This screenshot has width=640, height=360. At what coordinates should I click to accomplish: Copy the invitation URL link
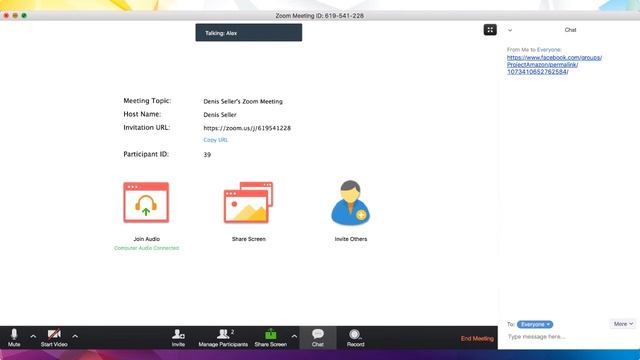click(216, 140)
